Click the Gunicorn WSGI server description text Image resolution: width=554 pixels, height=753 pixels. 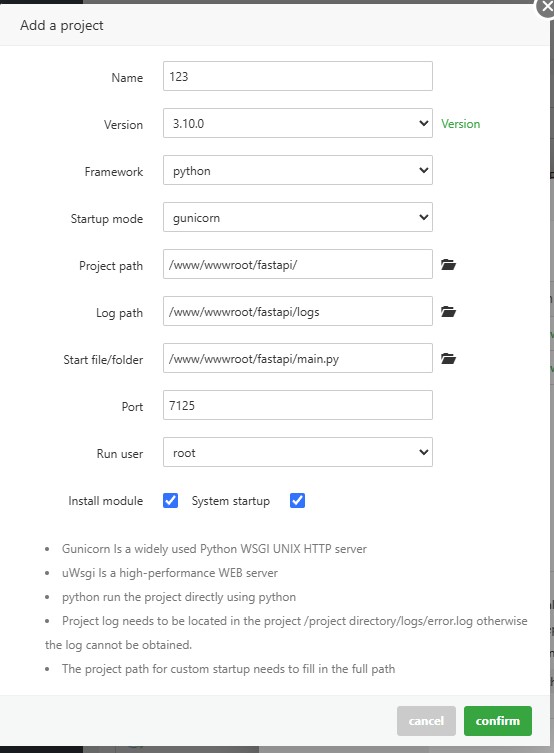214,549
